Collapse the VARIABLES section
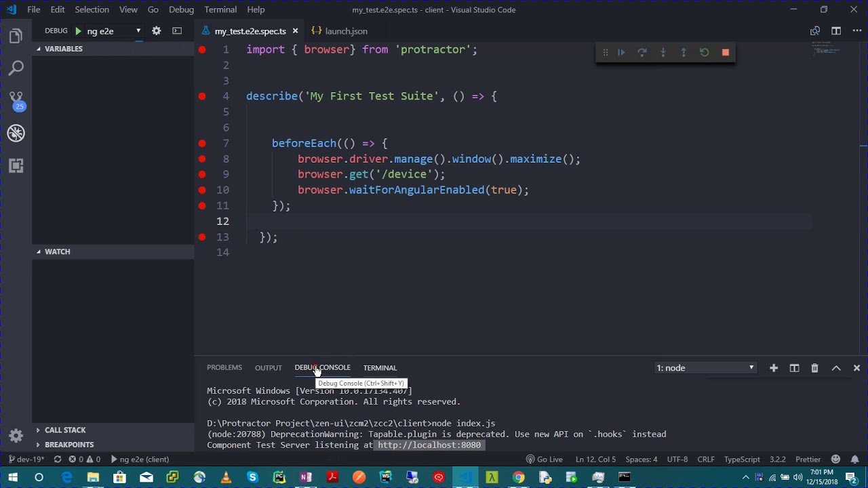Viewport: 868px width, 488px height. (113, 49)
